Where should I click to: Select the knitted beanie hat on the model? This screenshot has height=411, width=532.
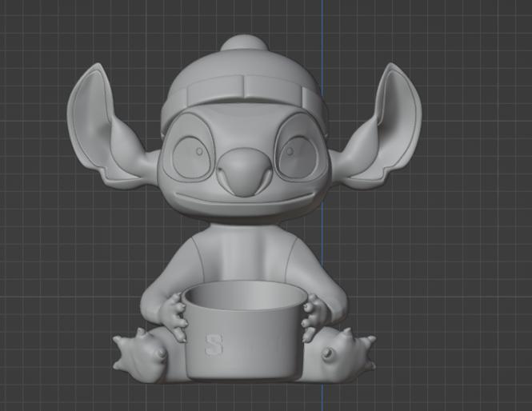241,76
